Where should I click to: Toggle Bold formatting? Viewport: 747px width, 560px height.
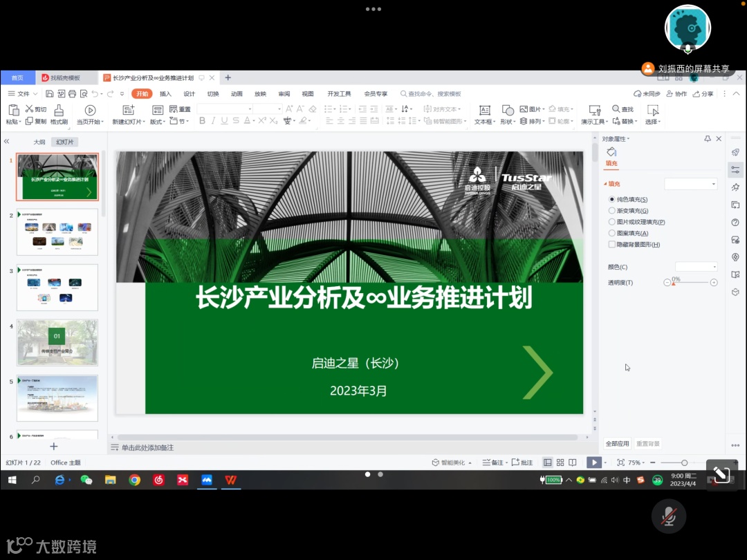coord(203,121)
